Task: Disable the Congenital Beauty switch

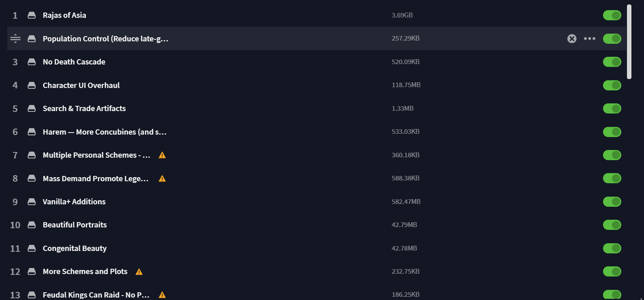Action: click(x=612, y=248)
